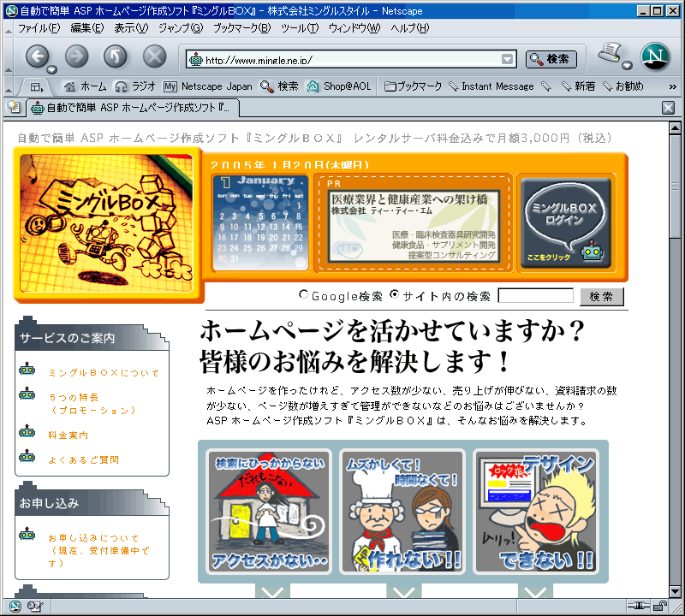Click the robot icon beside よくあるご質問
Viewport: 685px width, 616px height.
[x=27, y=457]
